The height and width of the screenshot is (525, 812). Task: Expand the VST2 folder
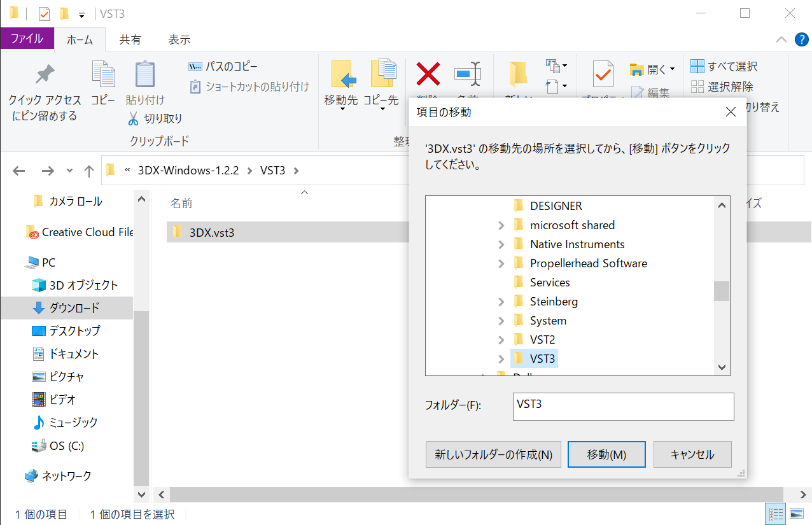(x=501, y=340)
